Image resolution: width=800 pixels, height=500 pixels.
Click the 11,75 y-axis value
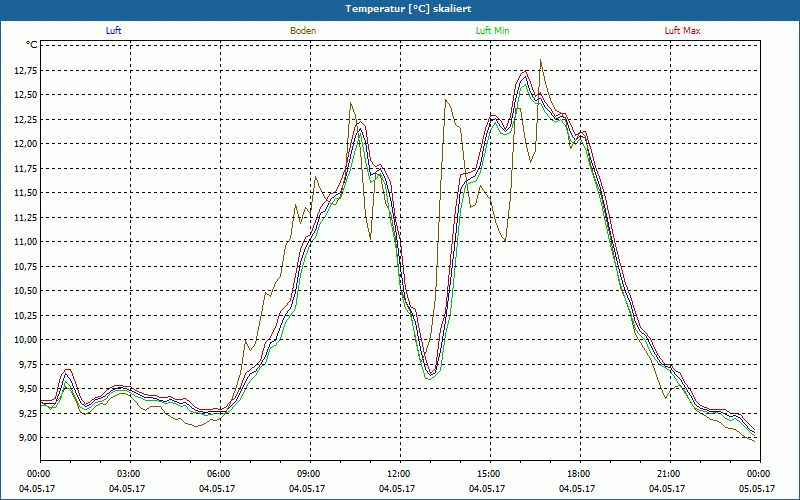tap(26, 168)
